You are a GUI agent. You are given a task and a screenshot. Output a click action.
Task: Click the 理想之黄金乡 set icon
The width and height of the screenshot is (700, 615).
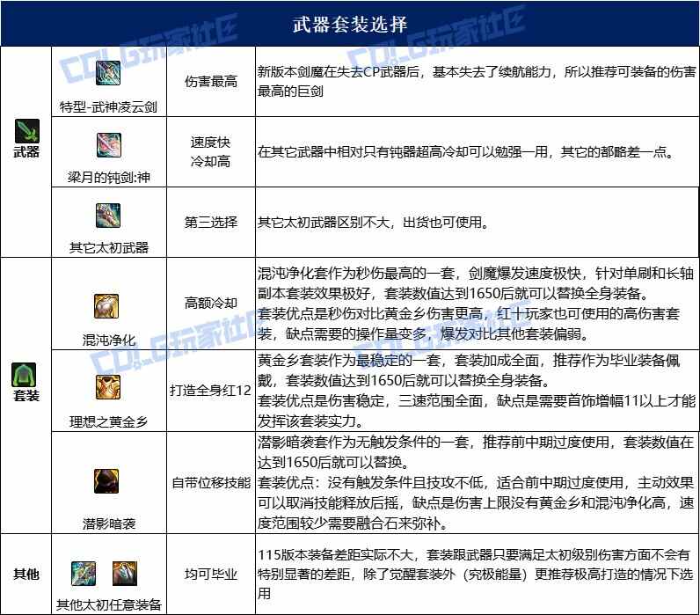point(108,387)
